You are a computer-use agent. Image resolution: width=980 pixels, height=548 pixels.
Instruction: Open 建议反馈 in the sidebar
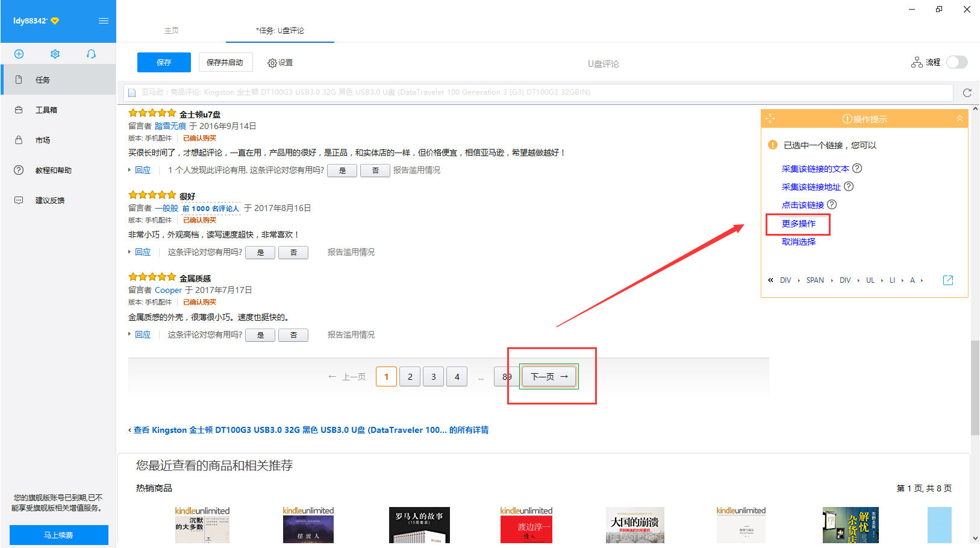58,200
